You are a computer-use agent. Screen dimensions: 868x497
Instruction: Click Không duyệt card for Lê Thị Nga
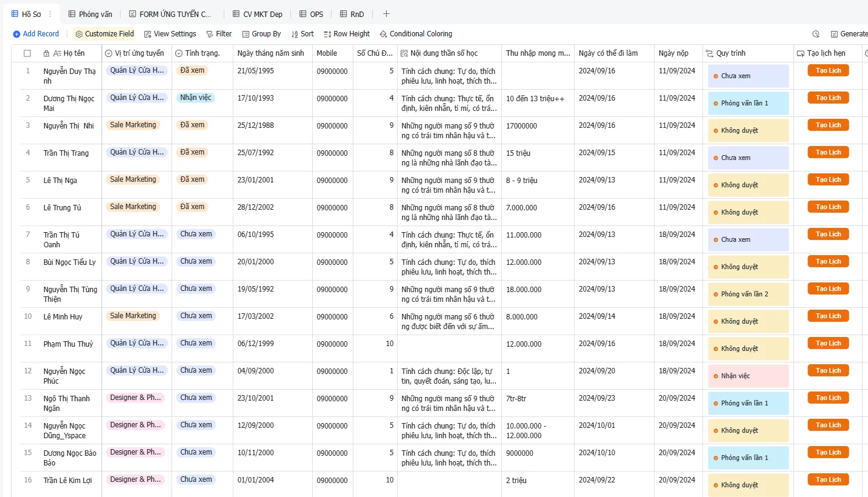(x=749, y=185)
